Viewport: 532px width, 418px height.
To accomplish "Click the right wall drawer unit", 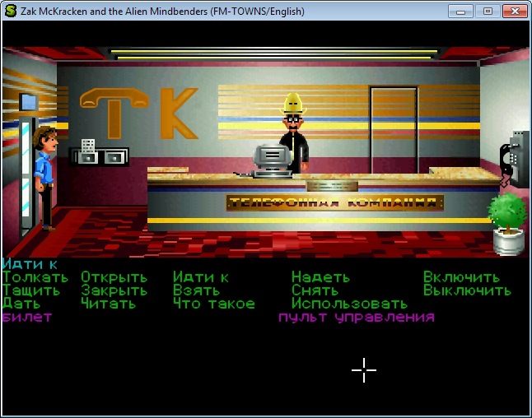I will click(x=114, y=158).
